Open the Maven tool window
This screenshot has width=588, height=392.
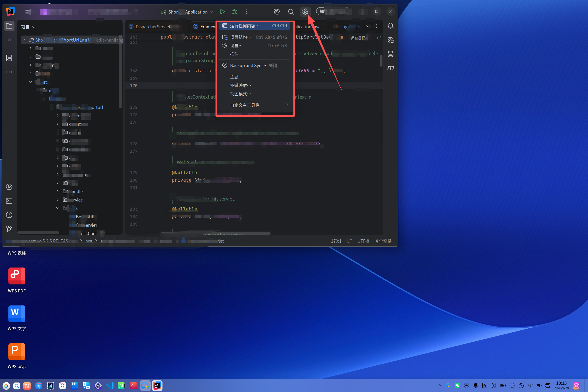[390, 68]
